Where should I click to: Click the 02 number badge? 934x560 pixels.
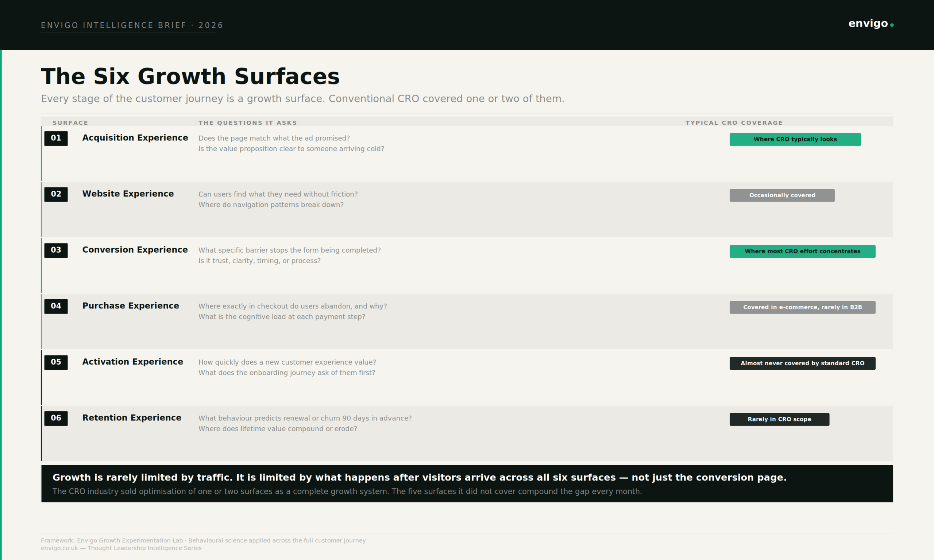click(56, 194)
